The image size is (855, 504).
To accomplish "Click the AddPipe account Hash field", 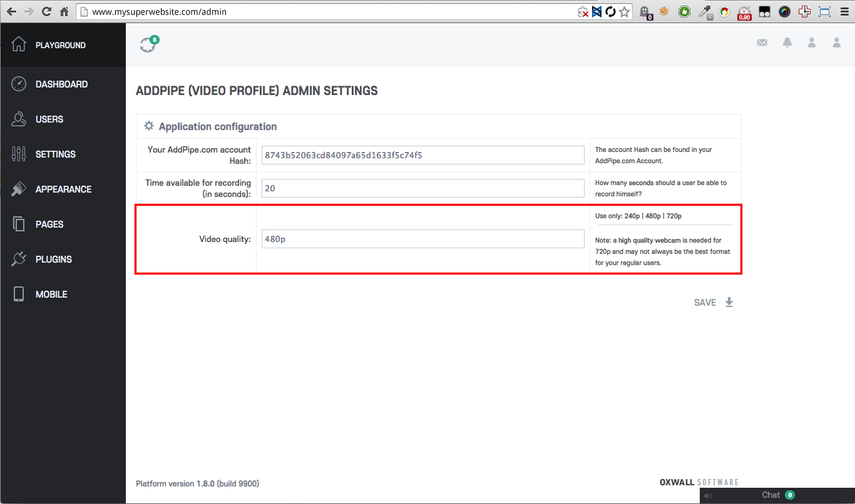I will point(422,155).
